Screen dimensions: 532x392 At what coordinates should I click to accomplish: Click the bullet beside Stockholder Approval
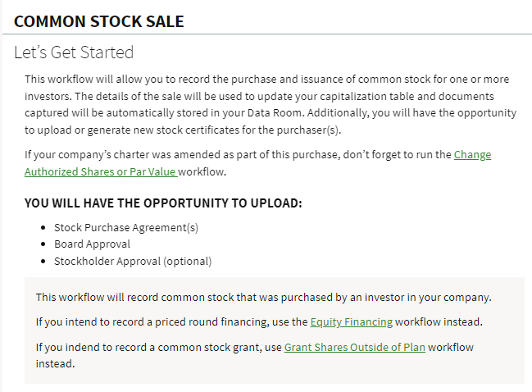point(43,262)
